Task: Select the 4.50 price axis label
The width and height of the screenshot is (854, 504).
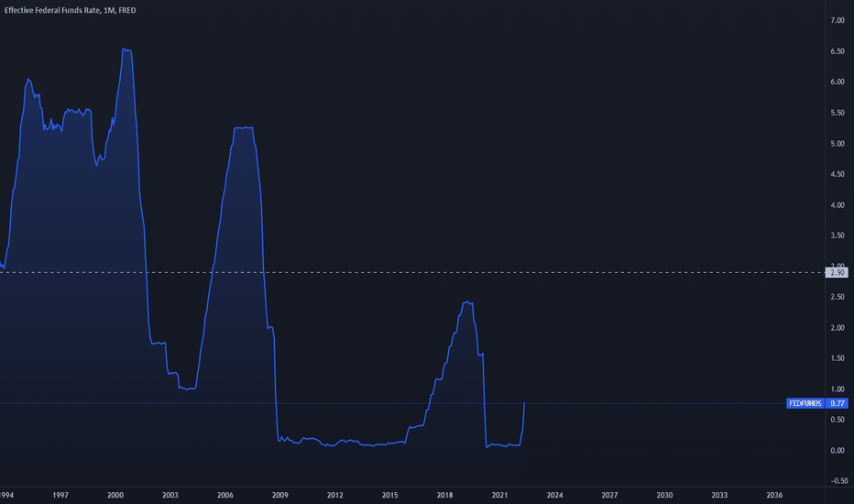Action: tap(838, 174)
